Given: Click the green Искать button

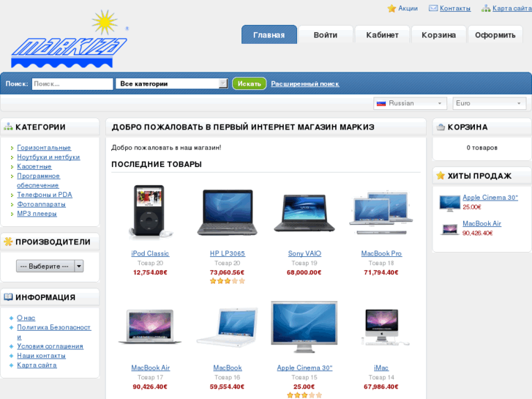Looking at the screenshot, I should tap(249, 83).
